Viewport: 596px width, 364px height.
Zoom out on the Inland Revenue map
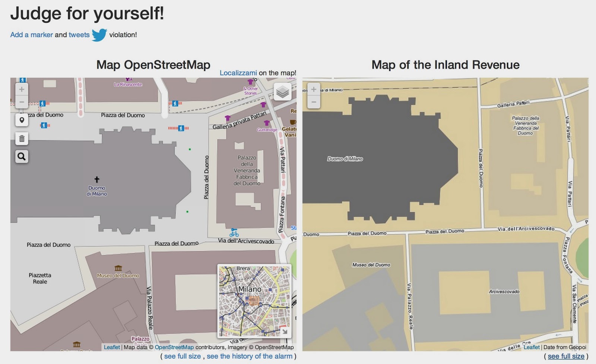click(x=314, y=102)
